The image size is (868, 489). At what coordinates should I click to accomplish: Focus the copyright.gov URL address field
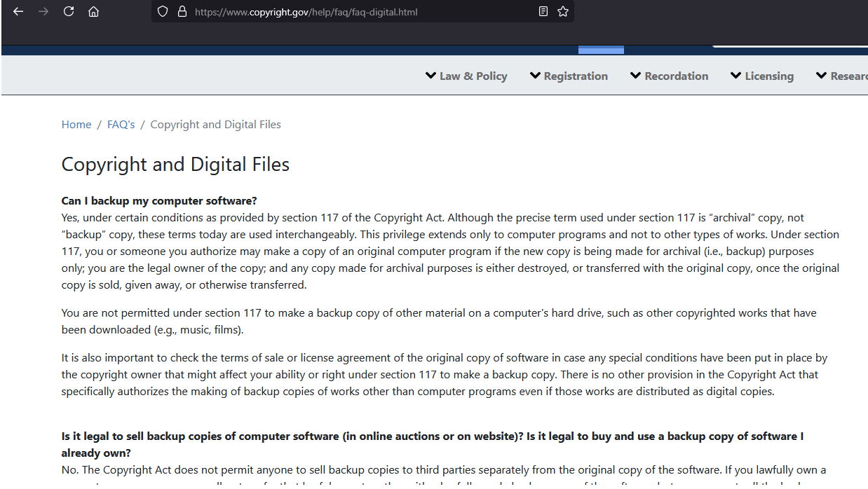coord(362,11)
